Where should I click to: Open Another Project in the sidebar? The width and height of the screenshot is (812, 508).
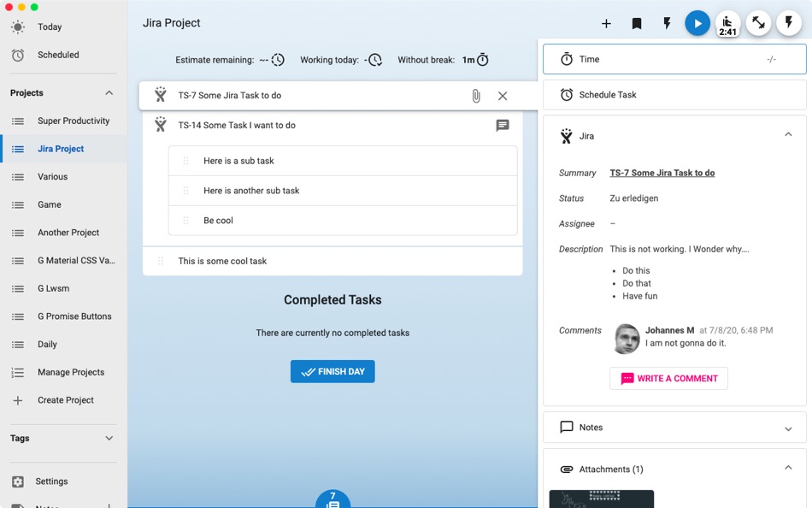click(63, 233)
